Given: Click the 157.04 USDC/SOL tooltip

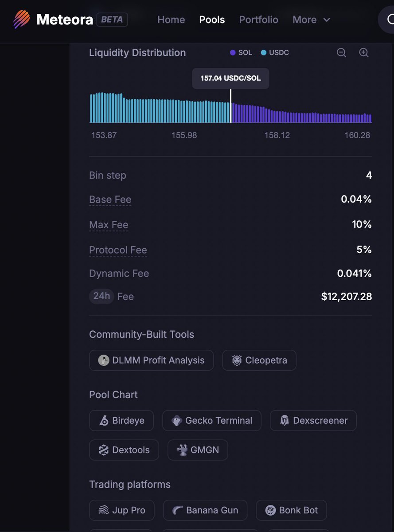Looking at the screenshot, I should [230, 78].
